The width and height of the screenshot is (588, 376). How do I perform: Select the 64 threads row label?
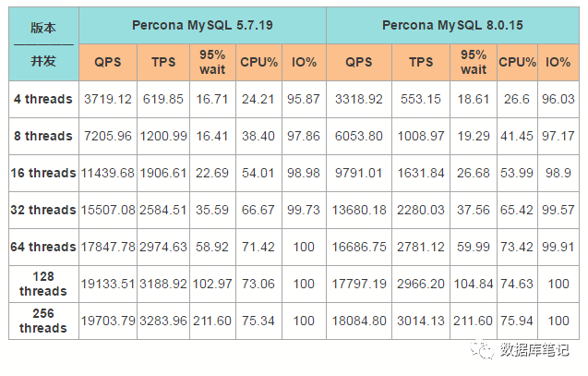coord(43,247)
